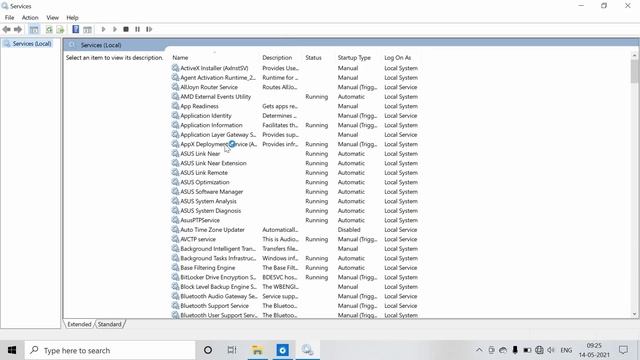Open the Action menu
This screenshot has width=640, height=360.
click(x=30, y=18)
